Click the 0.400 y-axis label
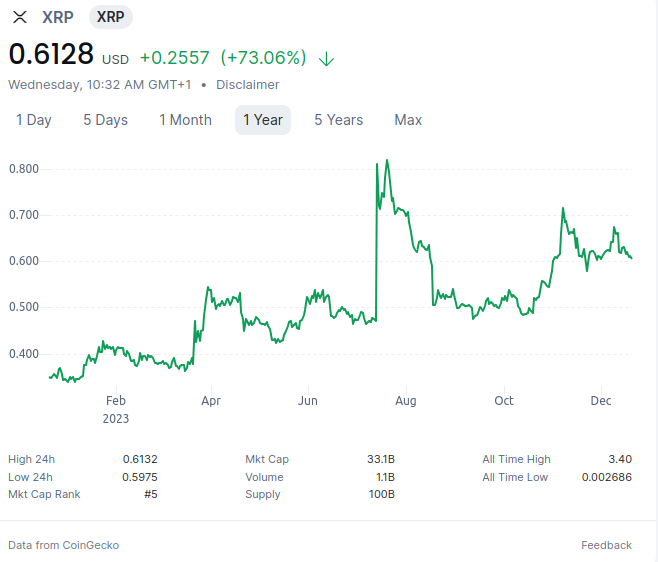 (24, 354)
